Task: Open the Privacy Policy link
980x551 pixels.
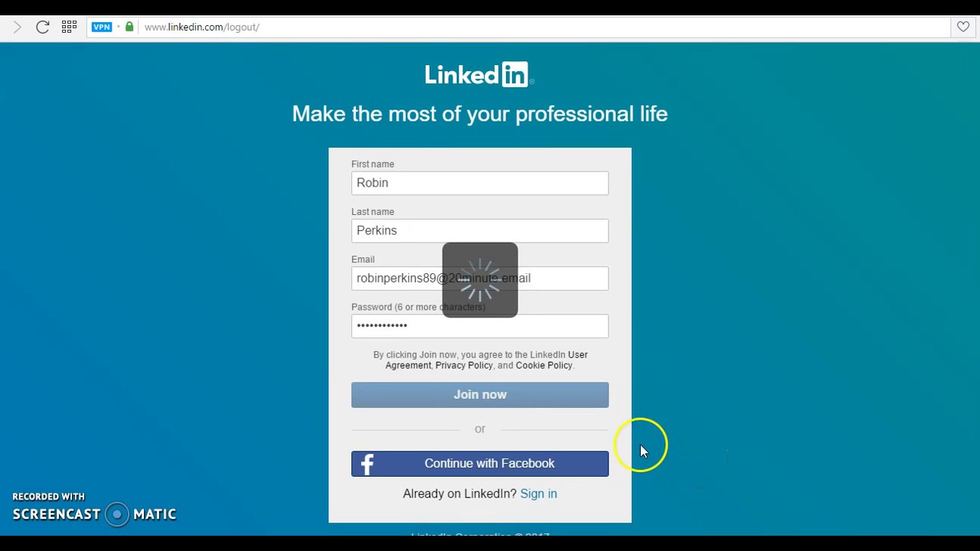Action: click(464, 365)
